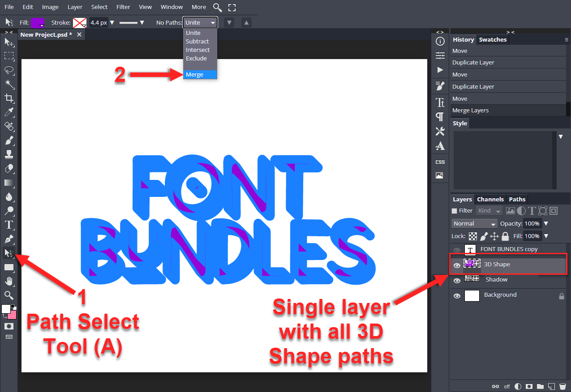The height and width of the screenshot is (392, 571).
Task: Open the Unite path operation dropdown
Action: pos(200,22)
